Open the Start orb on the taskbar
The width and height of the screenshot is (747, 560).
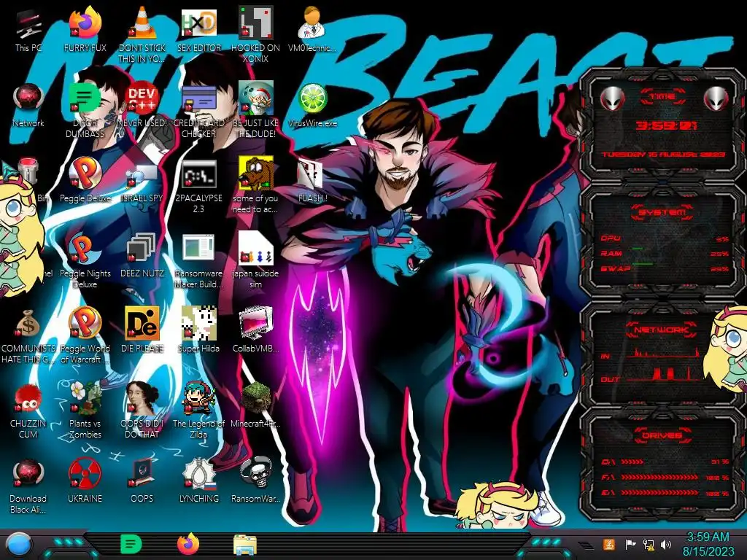(x=18, y=545)
